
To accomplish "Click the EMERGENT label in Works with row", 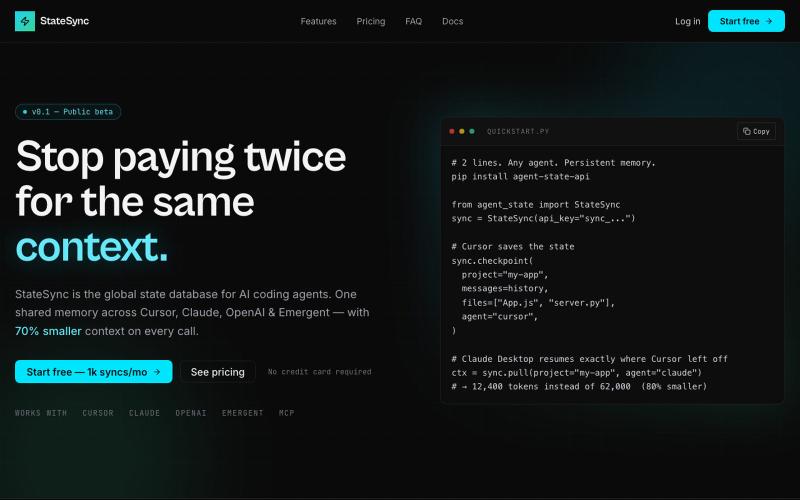I will click(242, 413).
